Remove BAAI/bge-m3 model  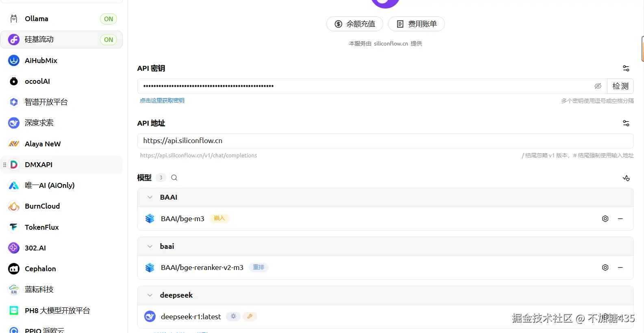620,219
